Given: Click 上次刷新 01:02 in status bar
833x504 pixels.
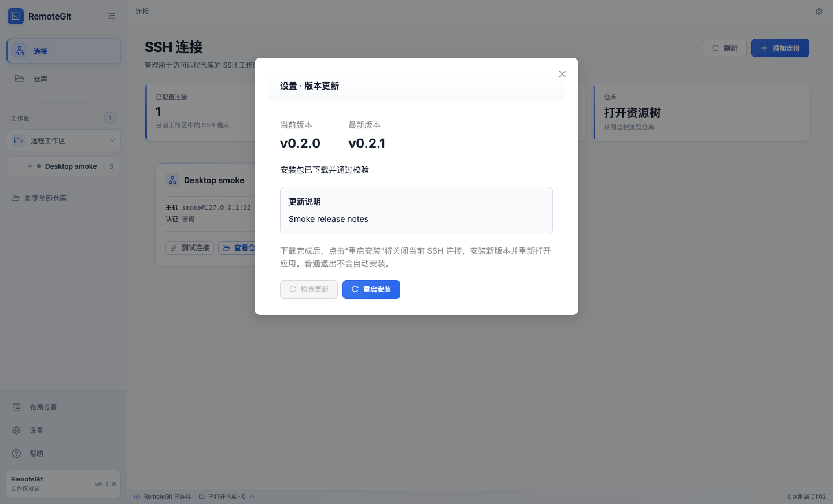Looking at the screenshot, I should [x=806, y=496].
